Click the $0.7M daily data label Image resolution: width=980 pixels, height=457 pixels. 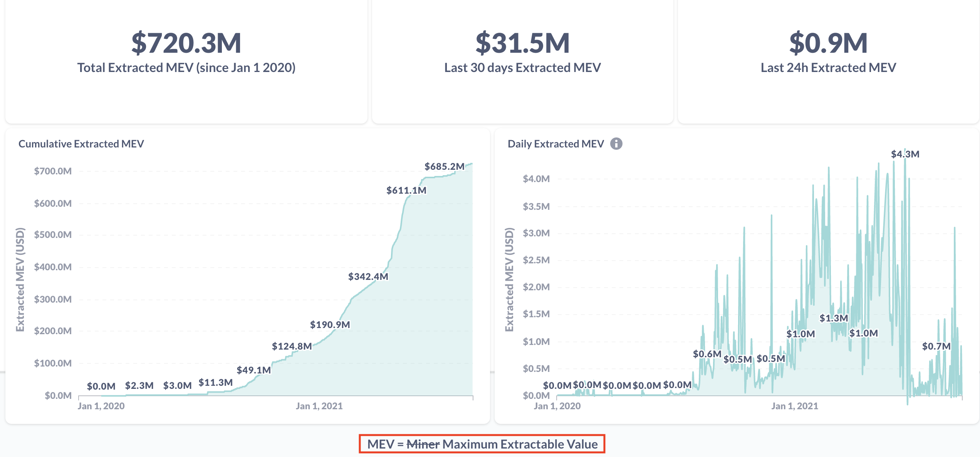936,346
